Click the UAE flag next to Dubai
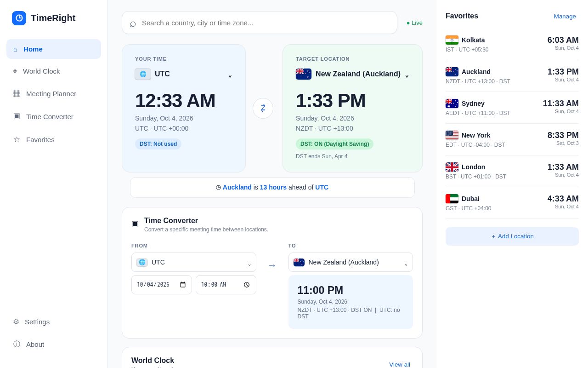Image resolution: width=588 pixels, height=368 pixels. (452, 199)
